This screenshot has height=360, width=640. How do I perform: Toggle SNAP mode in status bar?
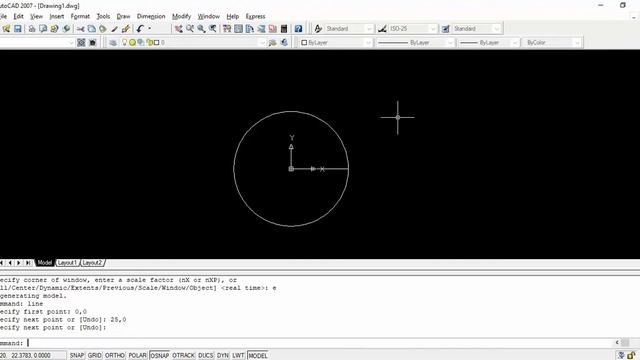click(77, 356)
